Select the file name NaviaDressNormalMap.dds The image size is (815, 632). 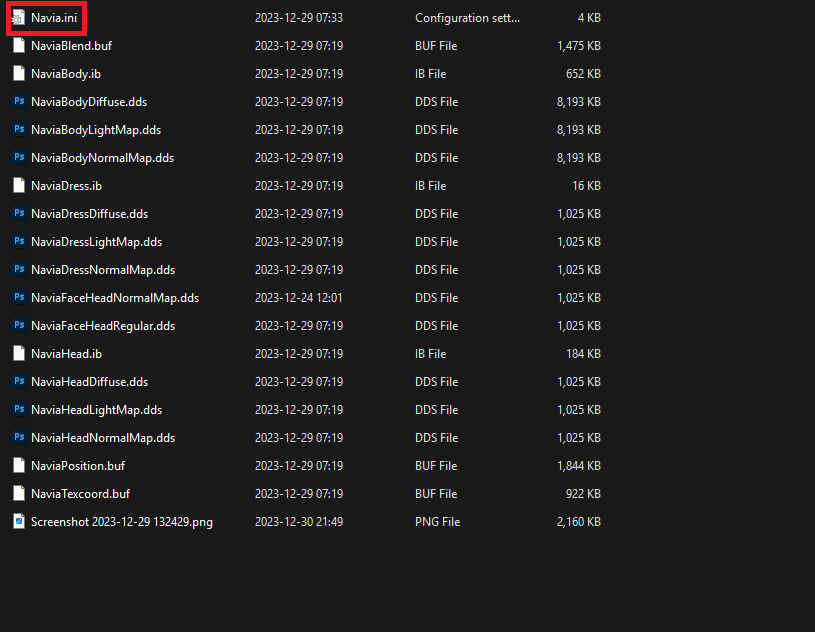pyautogui.click(x=103, y=270)
